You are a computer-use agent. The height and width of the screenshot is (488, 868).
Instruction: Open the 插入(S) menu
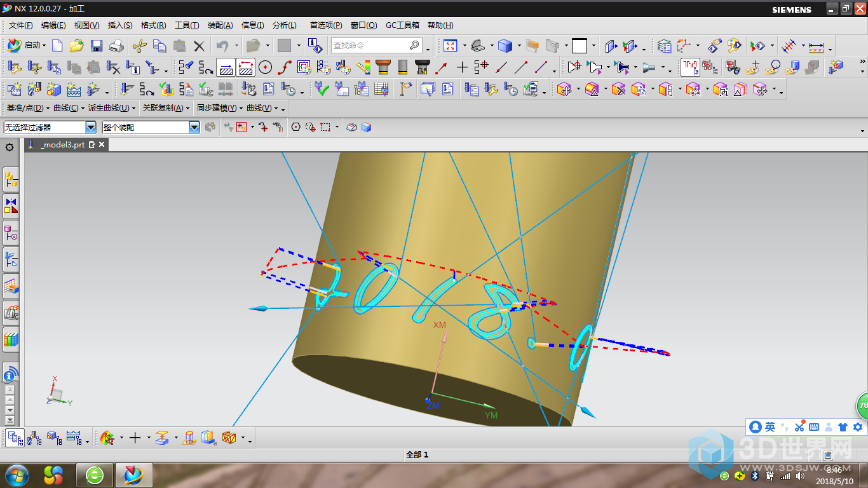coord(120,25)
